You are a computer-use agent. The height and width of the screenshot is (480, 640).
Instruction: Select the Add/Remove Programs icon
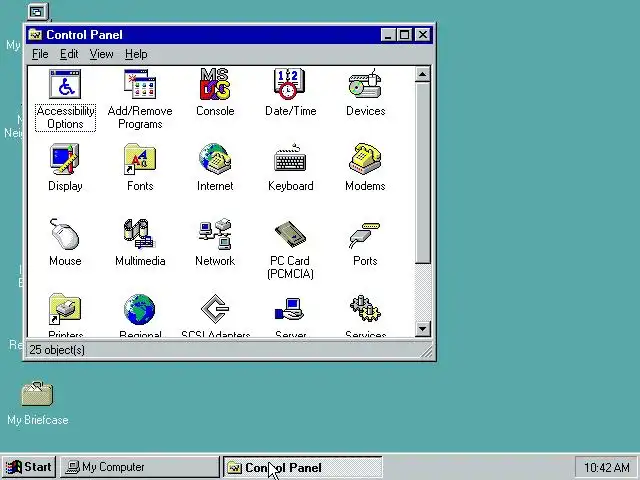point(140,84)
